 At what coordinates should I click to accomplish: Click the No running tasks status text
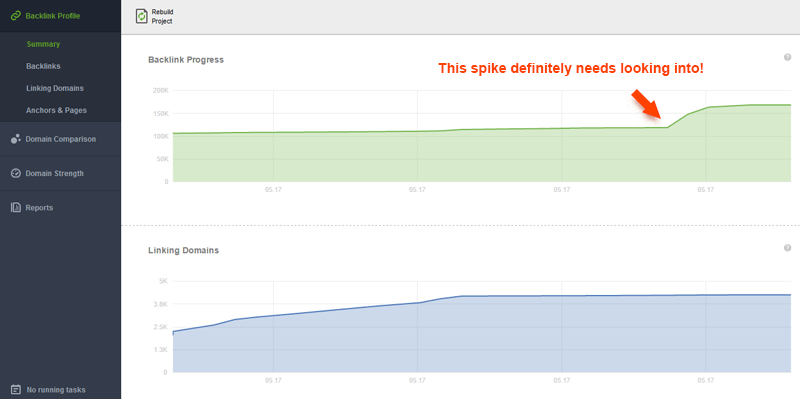56,390
